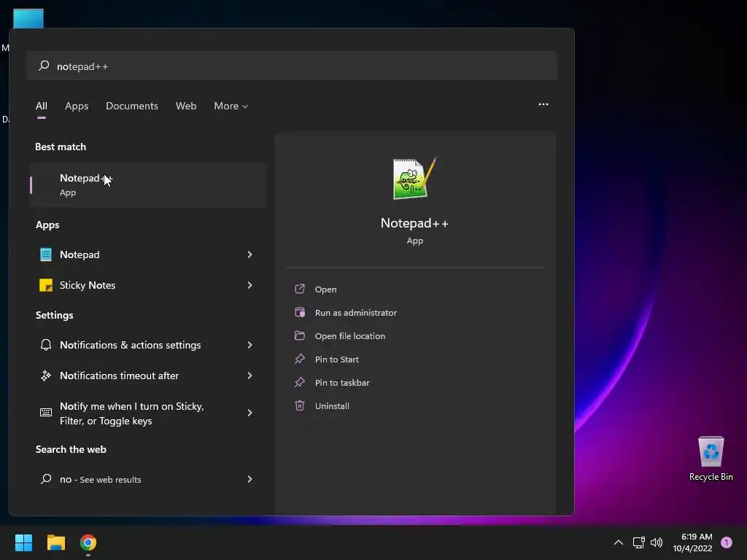This screenshot has height=560, width=747.
Task: Open Google Chrome from the taskbar
Action: point(88,542)
